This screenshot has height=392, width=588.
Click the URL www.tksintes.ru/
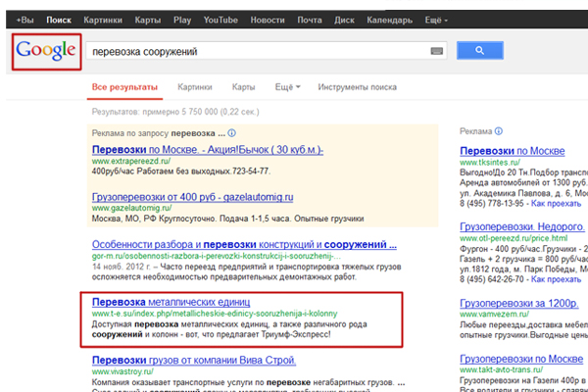click(490, 163)
